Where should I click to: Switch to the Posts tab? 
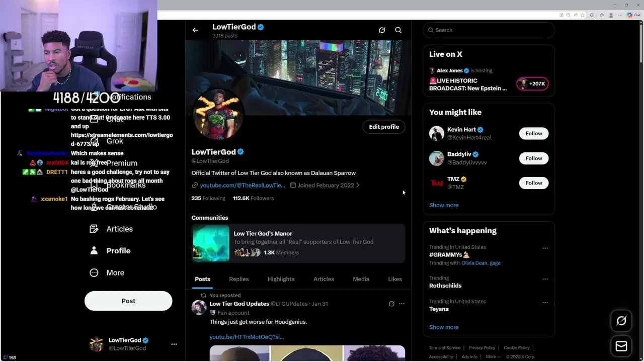202,279
